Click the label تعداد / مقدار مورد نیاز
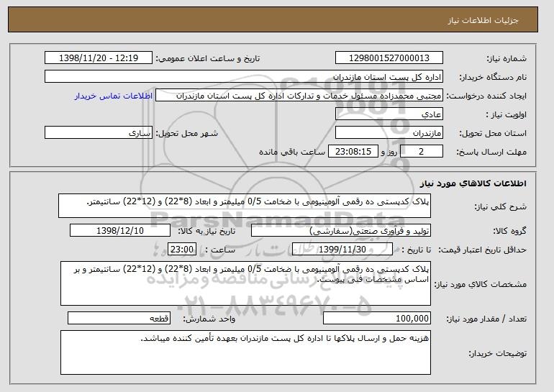This screenshot has height=392, width=554. pyautogui.click(x=486, y=319)
